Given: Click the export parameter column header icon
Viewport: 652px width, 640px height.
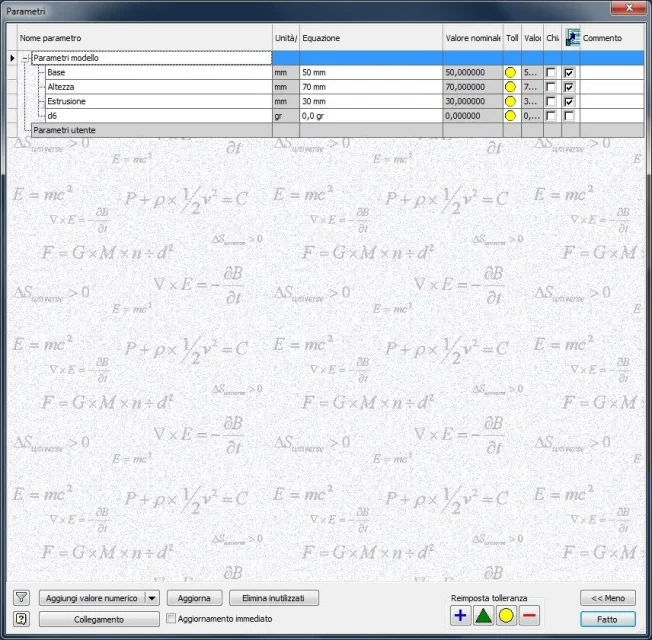Looking at the screenshot, I should tap(572, 37).
